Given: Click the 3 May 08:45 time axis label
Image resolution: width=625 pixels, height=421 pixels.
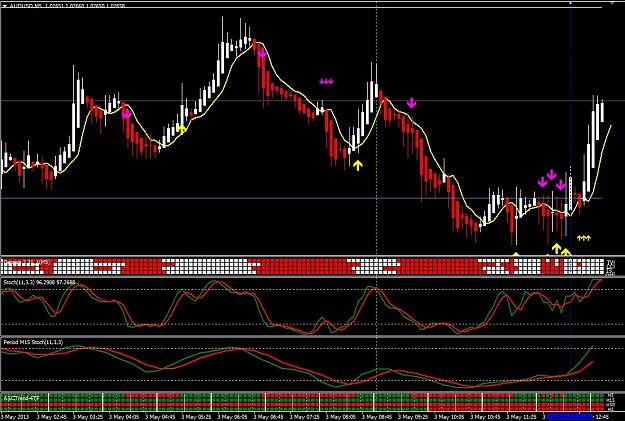Looking at the screenshot, I should tap(377, 417).
